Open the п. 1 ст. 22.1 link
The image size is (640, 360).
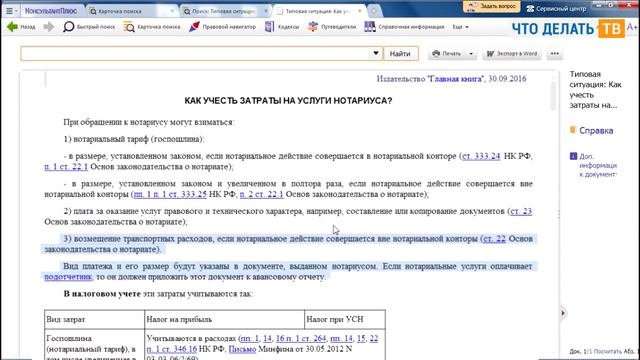tap(66, 167)
